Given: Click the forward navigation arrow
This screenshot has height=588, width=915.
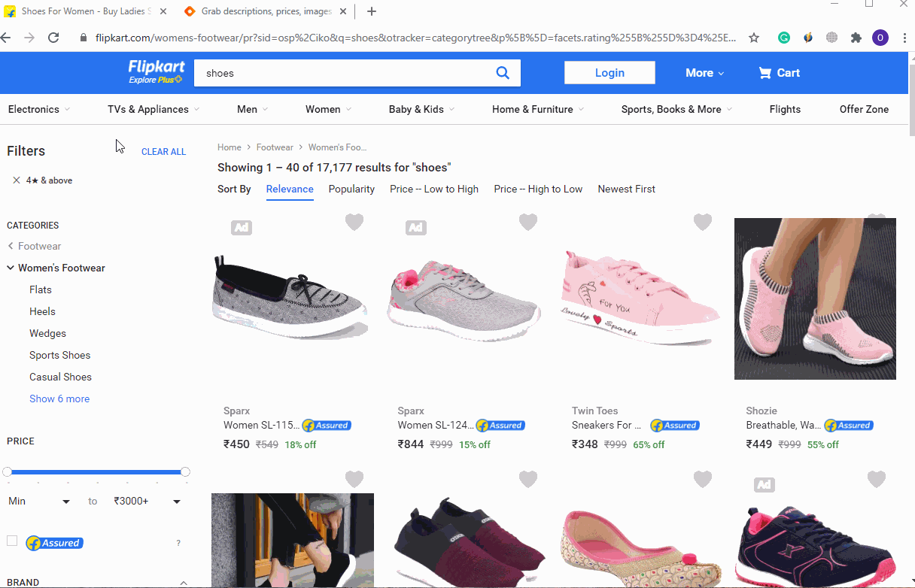Looking at the screenshot, I should pos(29,38).
